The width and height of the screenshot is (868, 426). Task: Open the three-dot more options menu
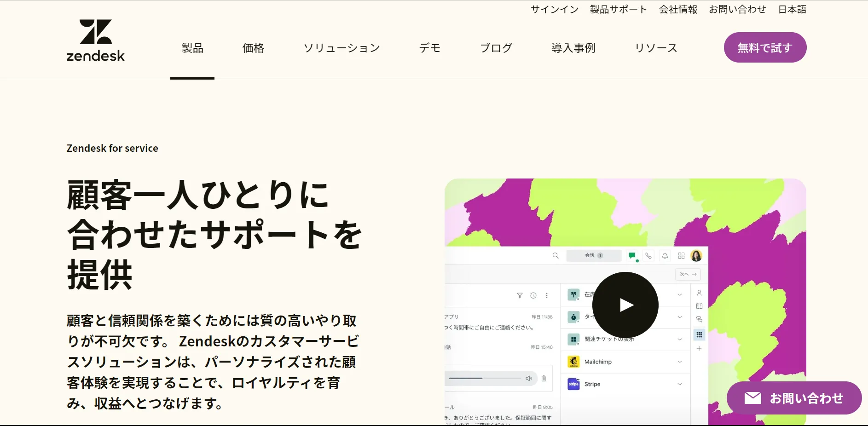tap(547, 295)
